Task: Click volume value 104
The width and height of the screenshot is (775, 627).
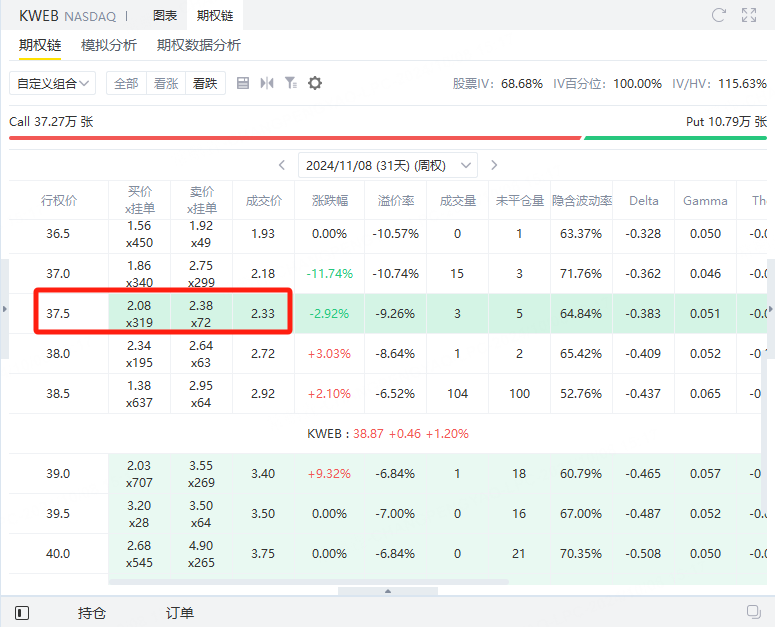Action: tap(458, 394)
